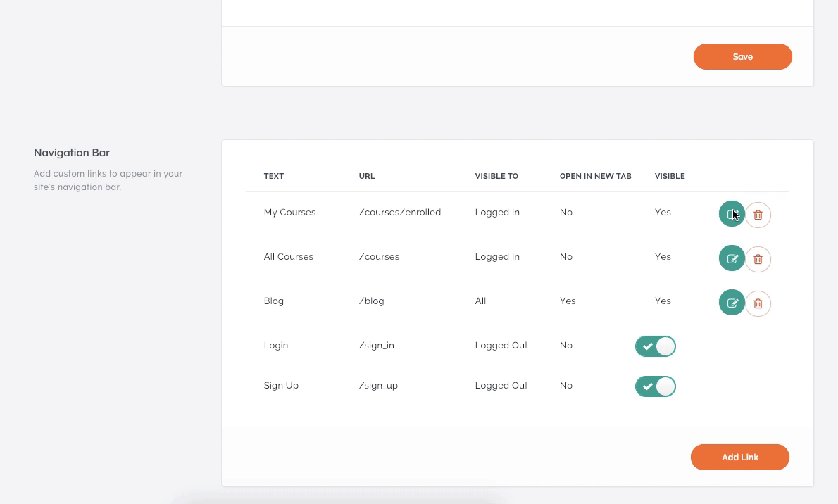838x504 pixels.
Task: Click the /courses/enrolled URL
Action: 400,212
